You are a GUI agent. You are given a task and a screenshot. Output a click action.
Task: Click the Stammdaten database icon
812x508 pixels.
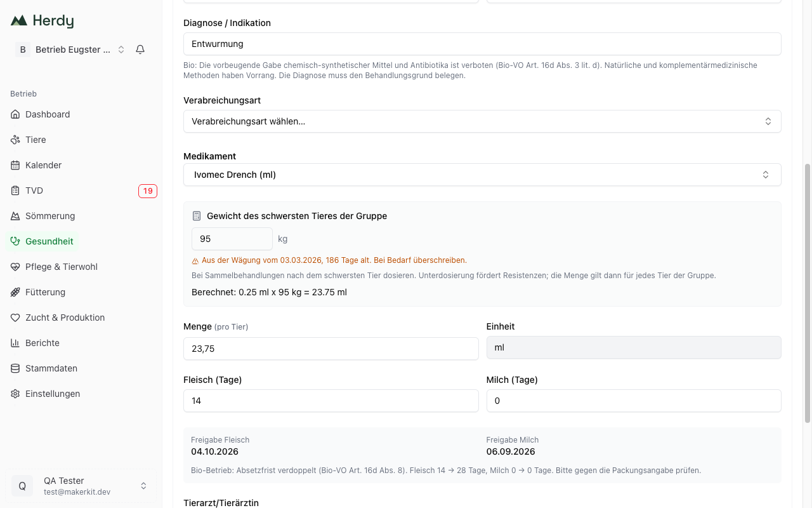click(x=15, y=368)
